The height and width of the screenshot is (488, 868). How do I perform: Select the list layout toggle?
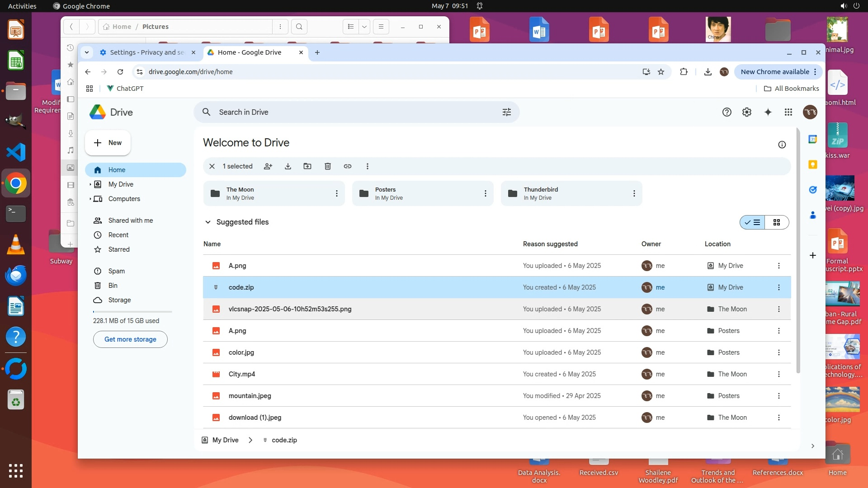753,222
